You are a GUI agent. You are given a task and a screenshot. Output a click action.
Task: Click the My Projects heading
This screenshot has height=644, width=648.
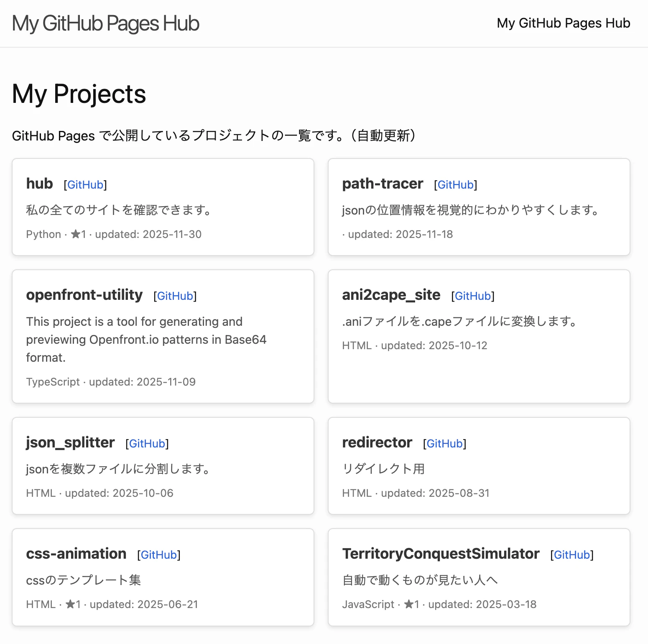coord(79,94)
